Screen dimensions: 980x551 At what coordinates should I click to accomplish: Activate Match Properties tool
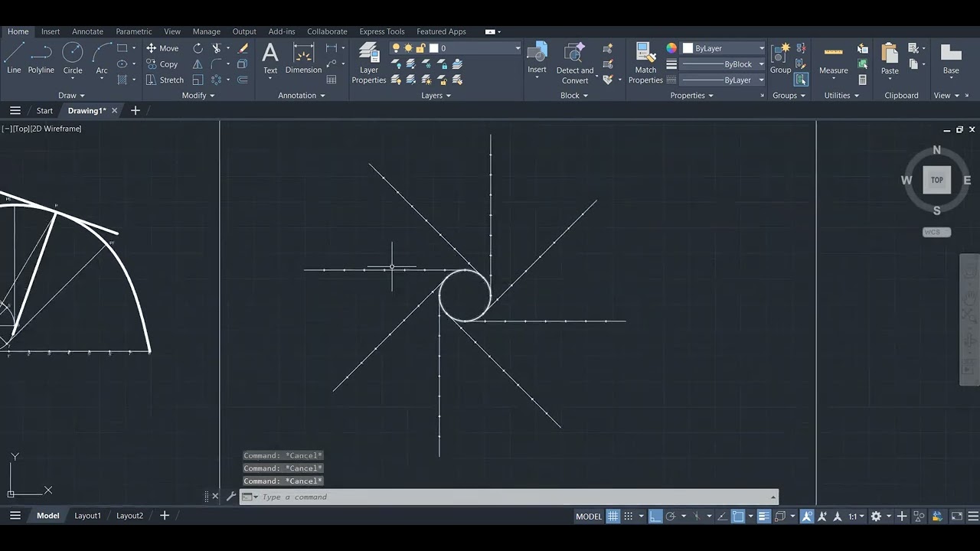[645, 63]
